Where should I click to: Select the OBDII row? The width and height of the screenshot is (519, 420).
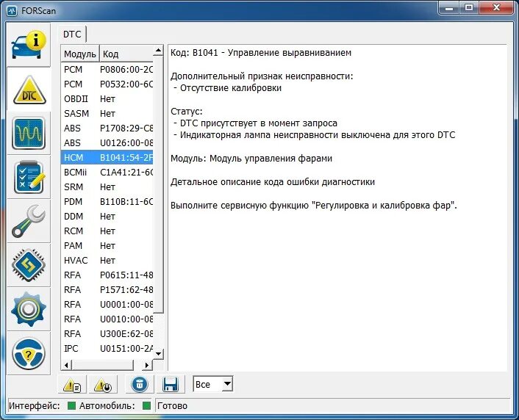107,99
